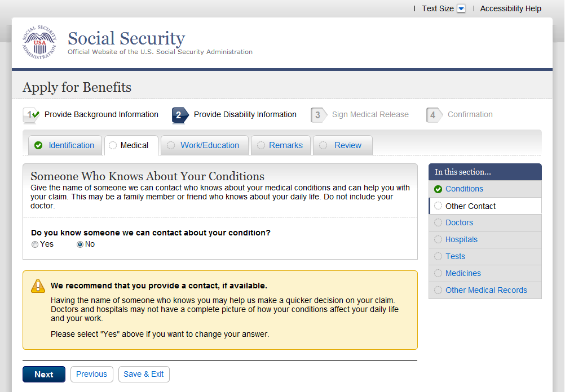Click the step 4 Confirmation badge

click(x=434, y=115)
